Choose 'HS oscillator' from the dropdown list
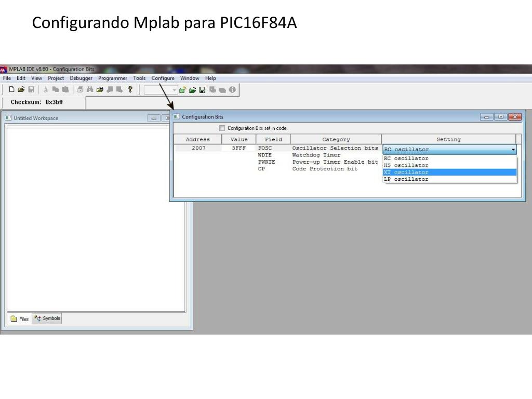Image resolution: width=532 pixels, height=399 pixels. [449, 165]
